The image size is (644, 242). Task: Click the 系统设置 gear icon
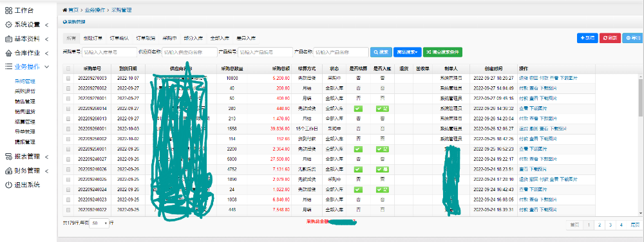point(8,24)
